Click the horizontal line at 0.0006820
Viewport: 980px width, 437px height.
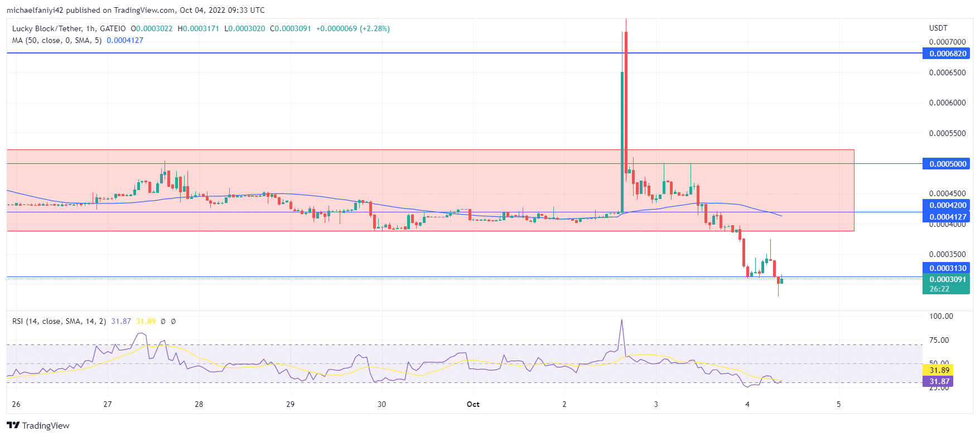pos(464,54)
